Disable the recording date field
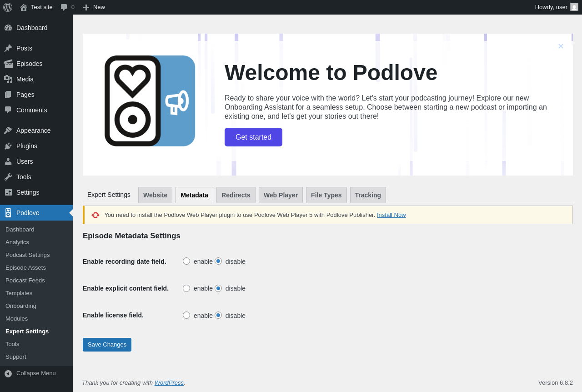The width and height of the screenshot is (582, 392). 218,261
